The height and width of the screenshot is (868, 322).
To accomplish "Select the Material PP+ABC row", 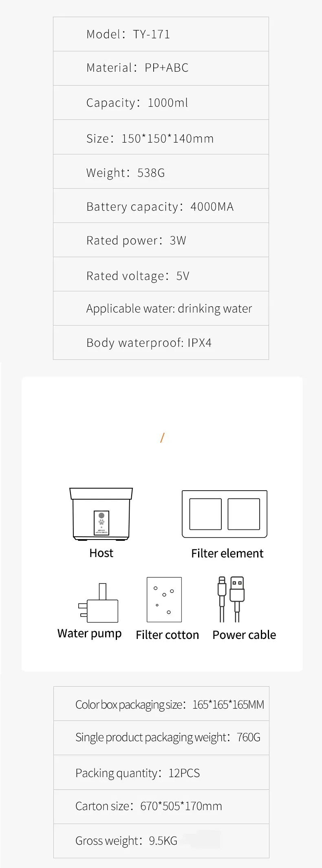I will pos(161,68).
